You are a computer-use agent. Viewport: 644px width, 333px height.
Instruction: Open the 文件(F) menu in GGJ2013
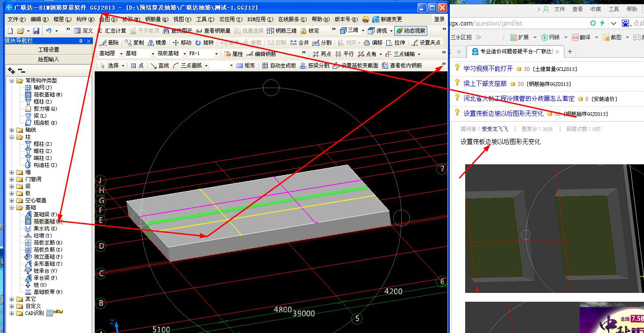16,19
